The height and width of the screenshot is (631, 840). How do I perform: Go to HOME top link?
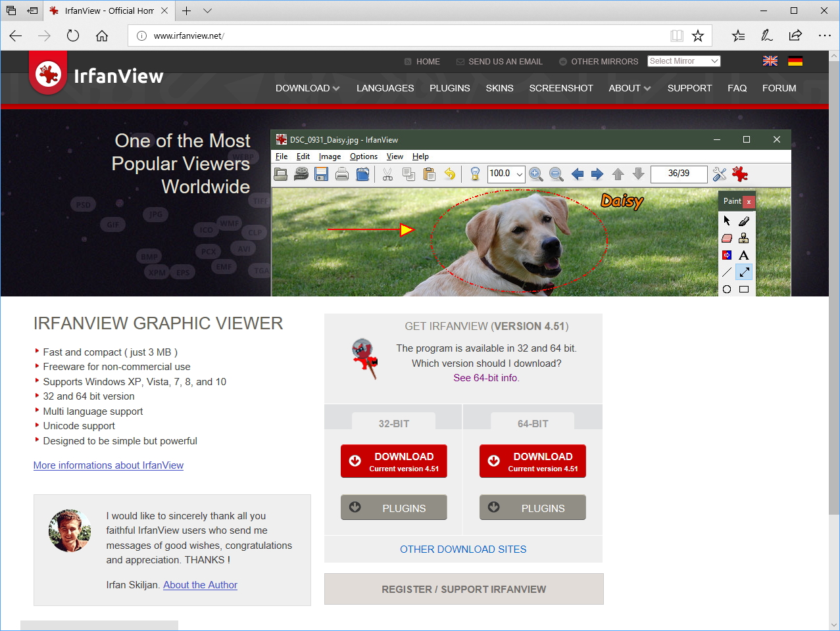coord(422,61)
